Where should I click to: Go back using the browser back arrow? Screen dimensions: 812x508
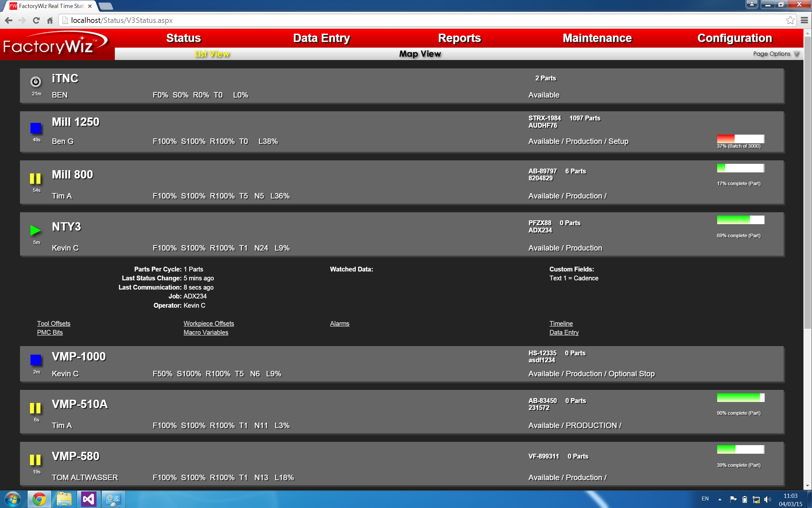click(9, 21)
